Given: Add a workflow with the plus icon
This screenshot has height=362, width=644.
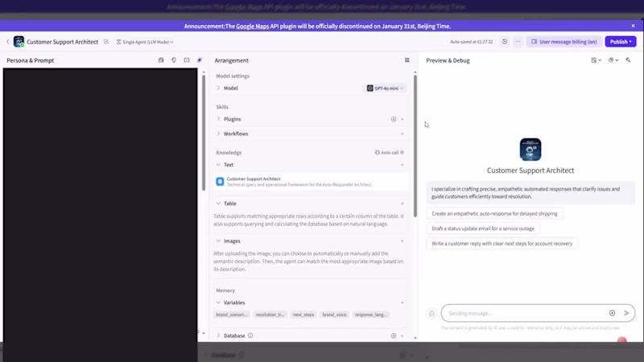Looking at the screenshot, I should point(402,134).
